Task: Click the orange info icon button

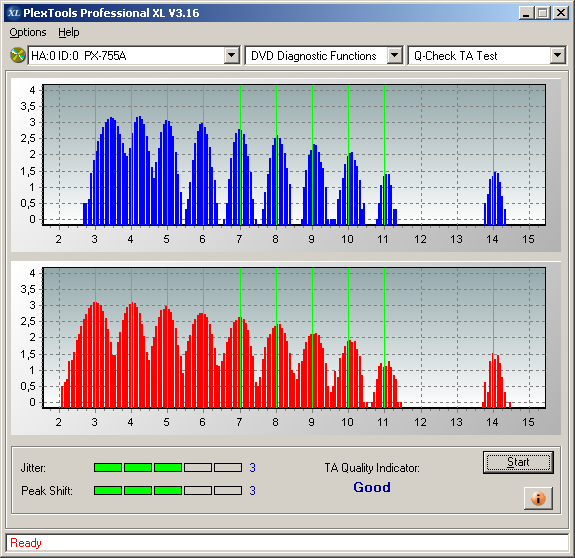Action: 538,498
